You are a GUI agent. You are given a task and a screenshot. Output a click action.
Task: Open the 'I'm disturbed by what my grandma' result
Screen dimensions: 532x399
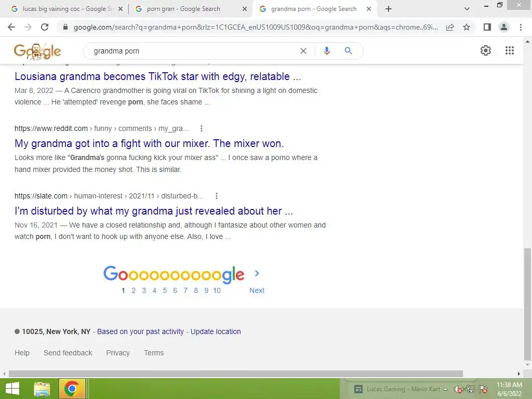click(x=154, y=211)
